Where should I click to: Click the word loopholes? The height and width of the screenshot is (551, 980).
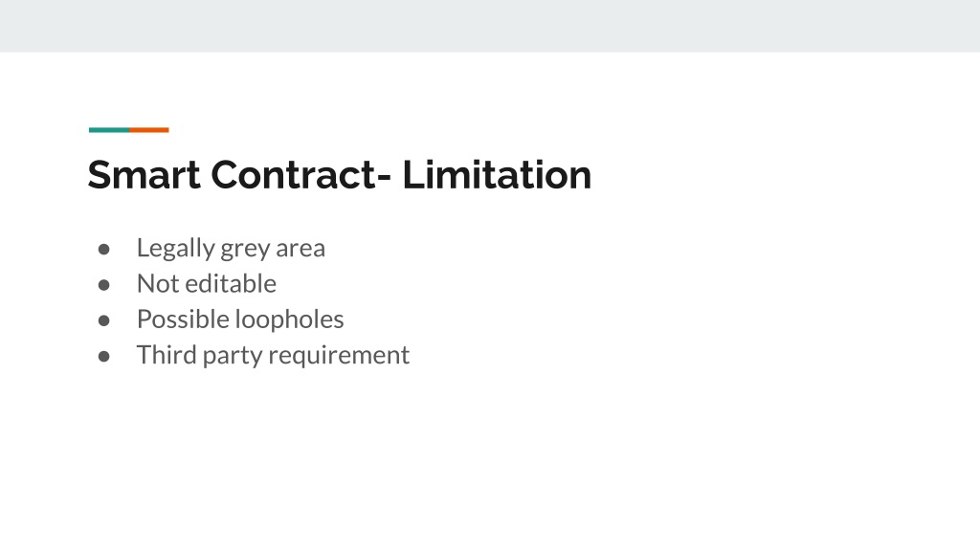[289, 320]
